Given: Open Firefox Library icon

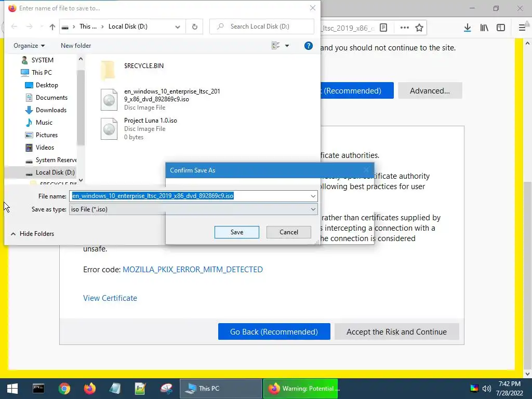Looking at the screenshot, I should [484, 28].
